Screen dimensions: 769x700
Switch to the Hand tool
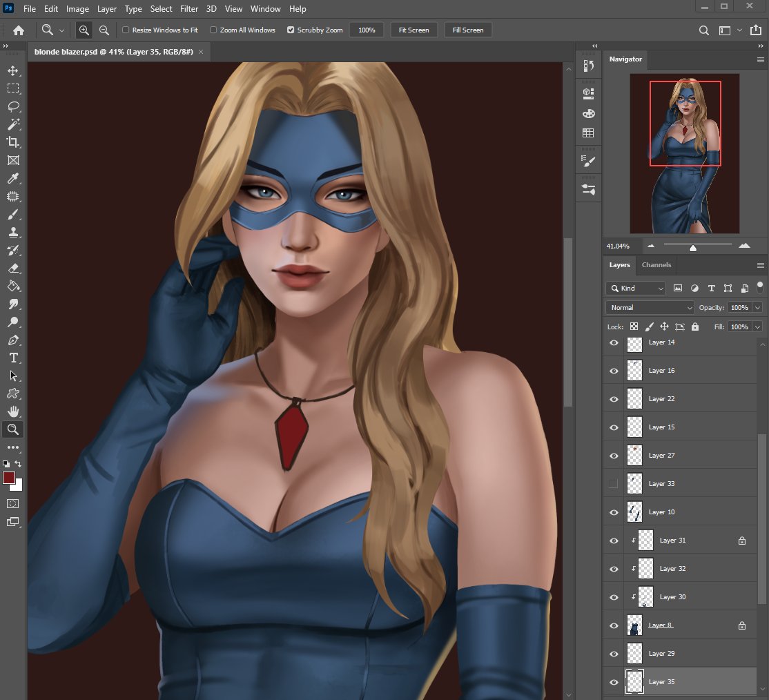click(13, 411)
